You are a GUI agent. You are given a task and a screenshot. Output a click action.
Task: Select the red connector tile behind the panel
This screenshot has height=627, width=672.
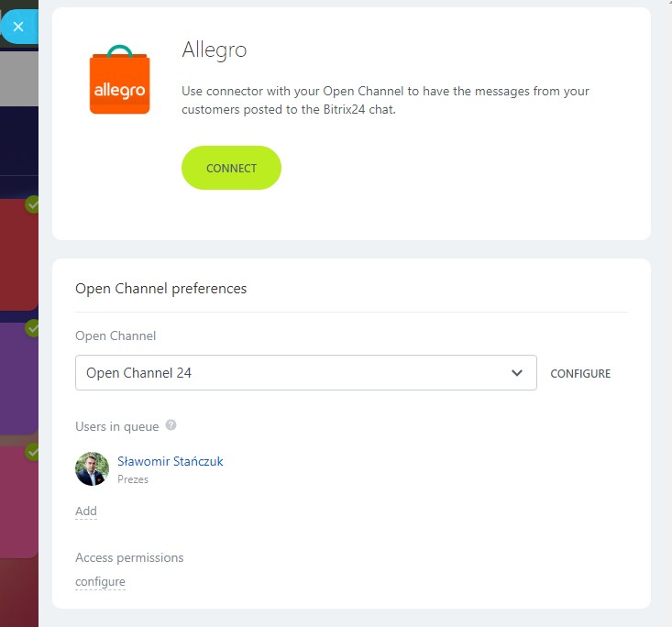pos(17,257)
